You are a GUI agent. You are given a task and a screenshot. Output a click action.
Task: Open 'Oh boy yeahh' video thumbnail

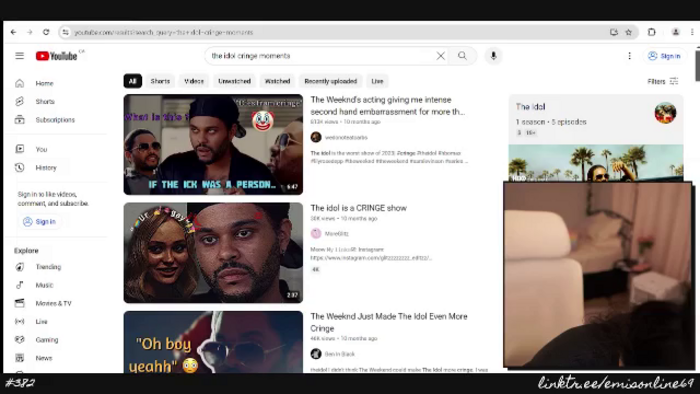(x=213, y=342)
